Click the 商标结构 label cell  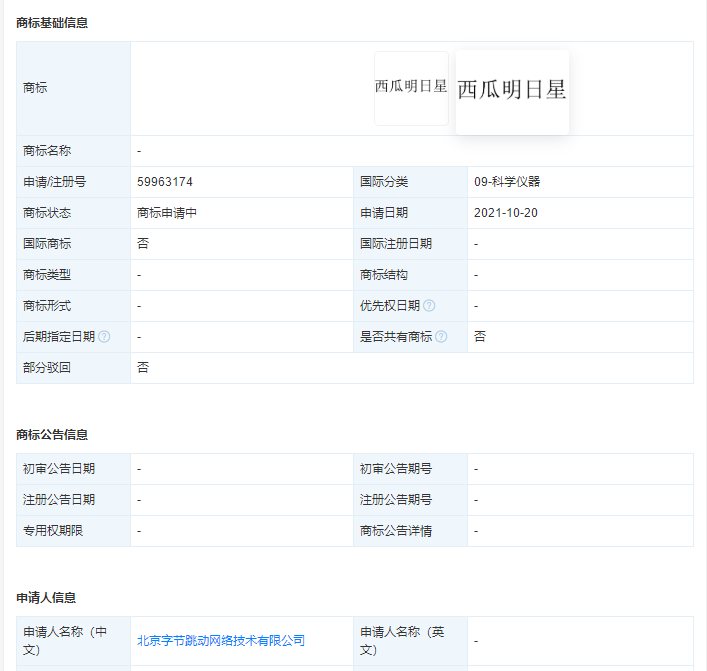coord(410,275)
